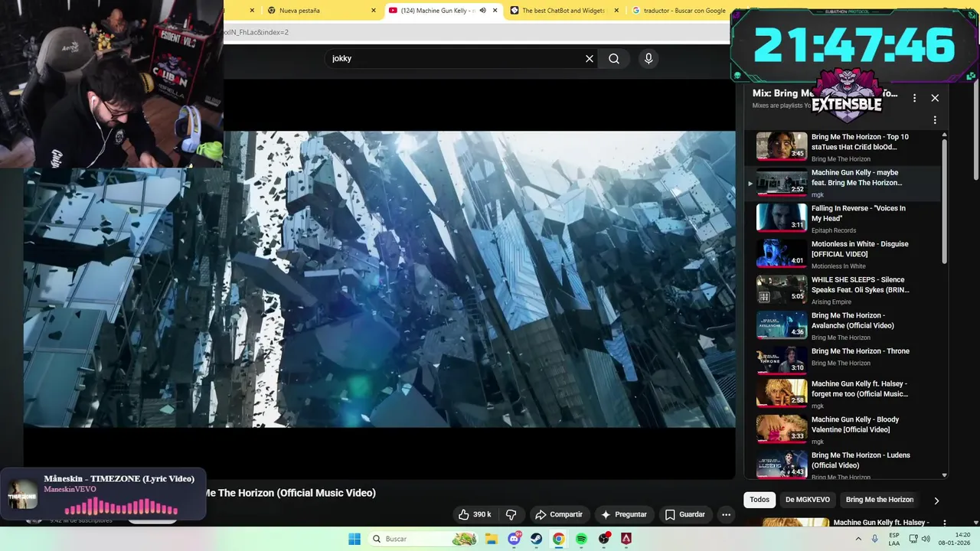Show hidden system tray icons
Viewport: 980px width, 551px height.
(x=857, y=539)
